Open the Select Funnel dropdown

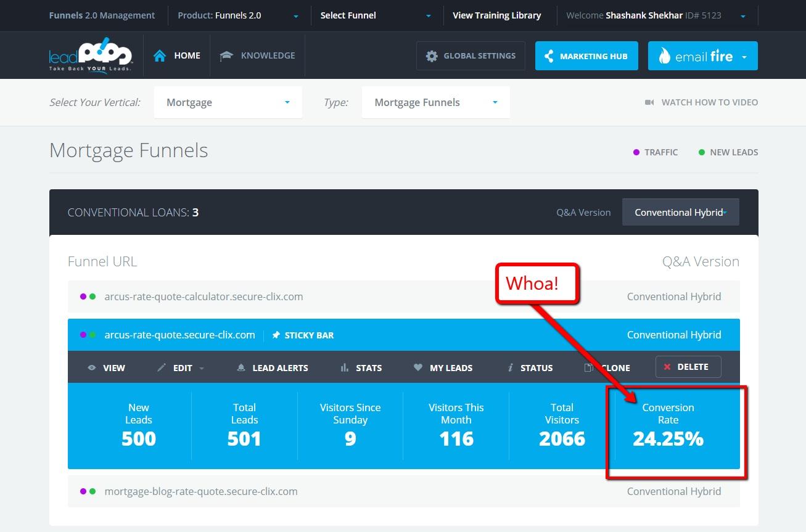point(376,15)
